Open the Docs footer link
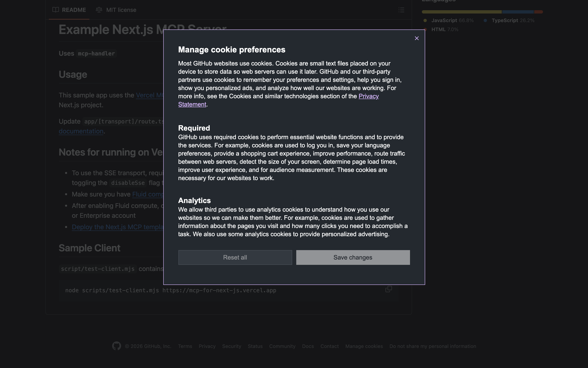Screen dimensions: 588x368 308,346
